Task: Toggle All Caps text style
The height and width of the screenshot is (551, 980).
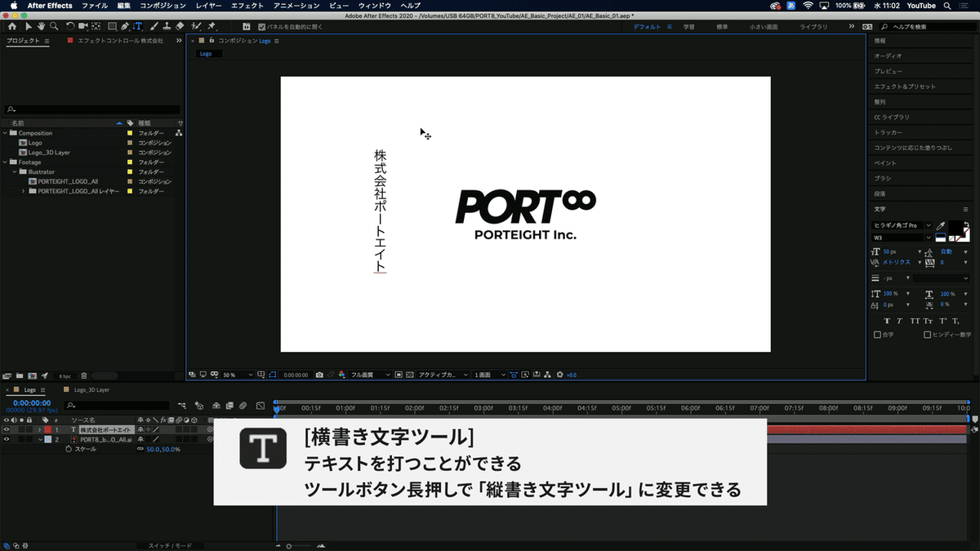Action: [x=915, y=321]
